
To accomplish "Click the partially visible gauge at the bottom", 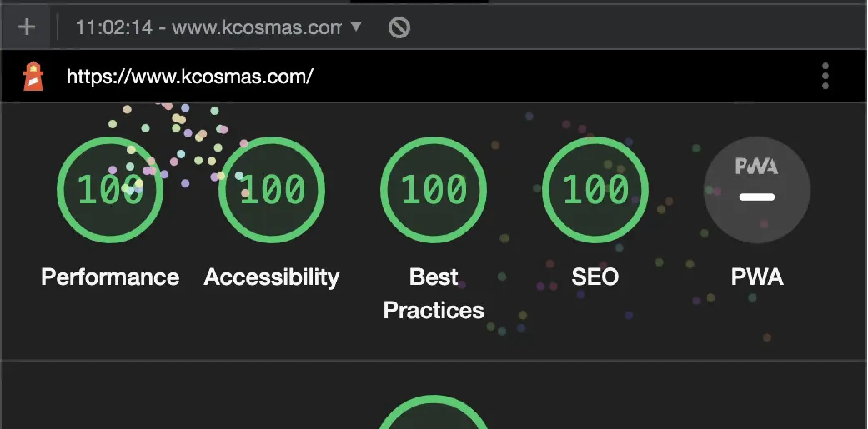I will [434, 414].
